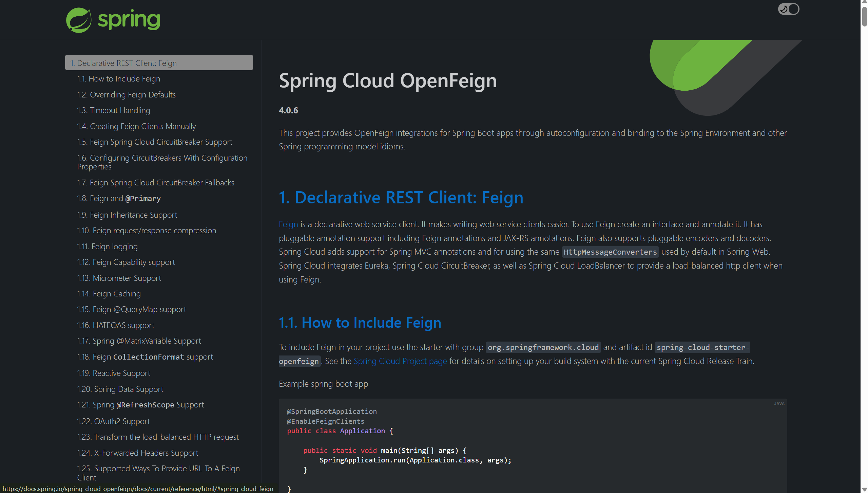Click the Spring leaf logo icon
868x493 pixels.
(x=79, y=20)
